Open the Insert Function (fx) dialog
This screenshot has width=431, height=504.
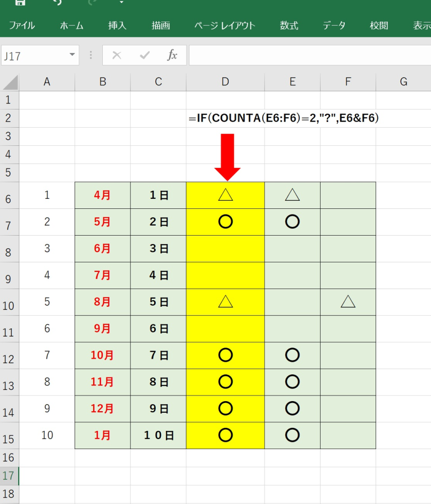173,55
